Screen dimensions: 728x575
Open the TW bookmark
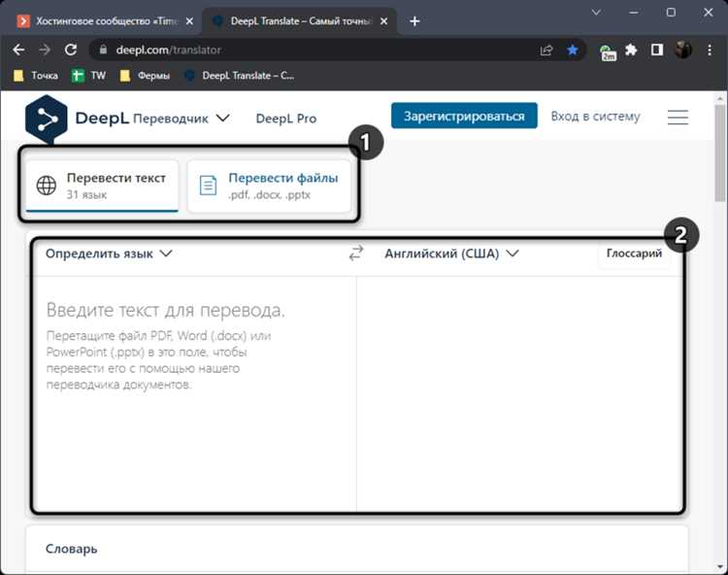pyautogui.click(x=88, y=75)
